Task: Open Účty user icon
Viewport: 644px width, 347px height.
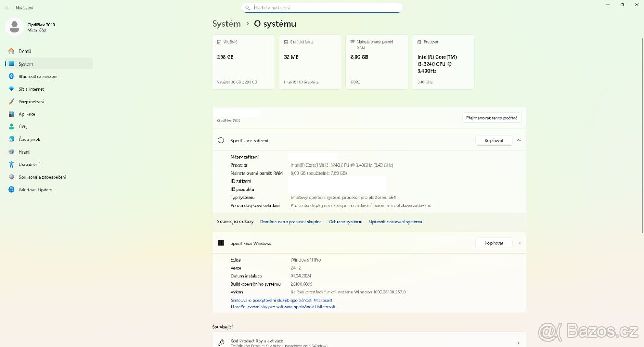Action: [11, 127]
